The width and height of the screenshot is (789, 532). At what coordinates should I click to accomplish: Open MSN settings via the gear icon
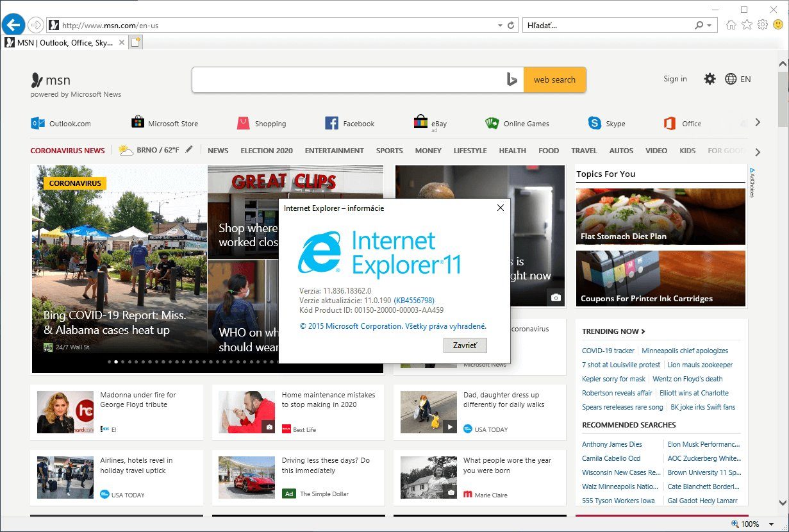click(710, 78)
